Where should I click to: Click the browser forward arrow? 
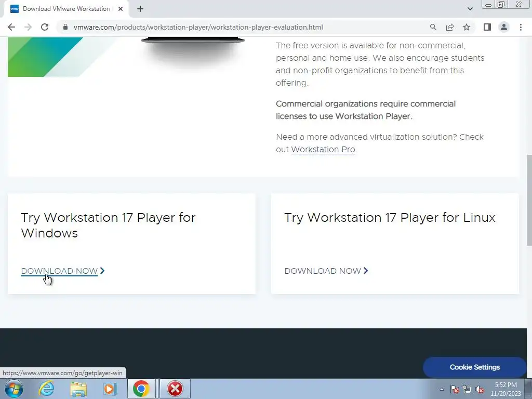[x=28, y=27]
